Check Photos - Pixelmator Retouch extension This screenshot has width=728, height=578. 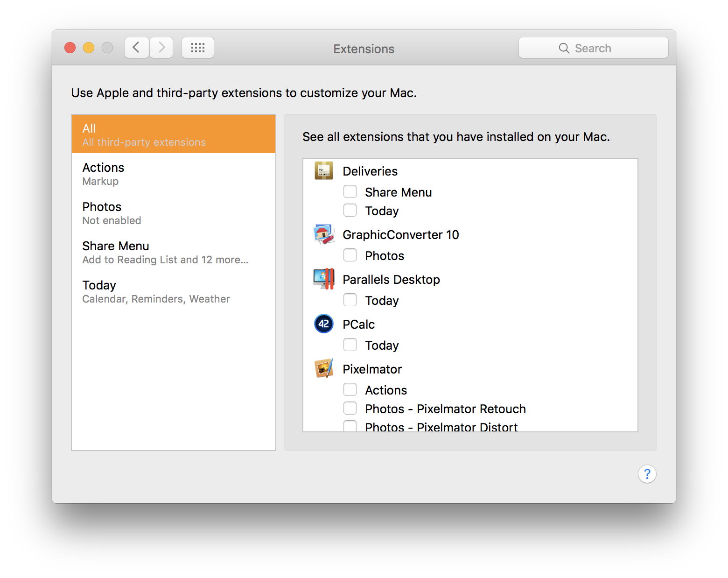350,409
